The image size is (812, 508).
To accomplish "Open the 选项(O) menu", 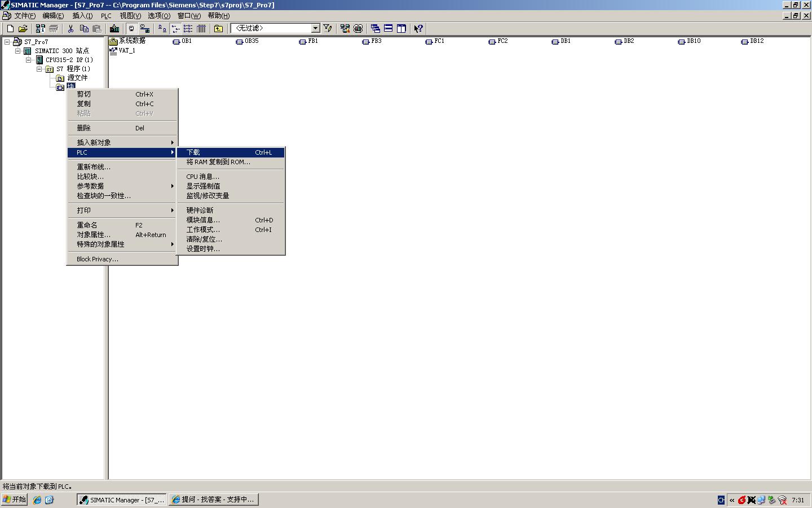I will [159, 16].
